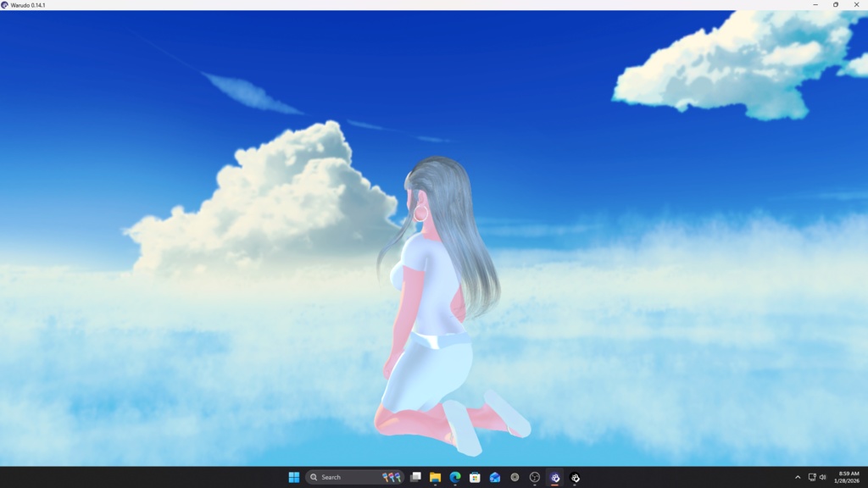Minimize the Warudo window
868x488 pixels.
(x=814, y=5)
